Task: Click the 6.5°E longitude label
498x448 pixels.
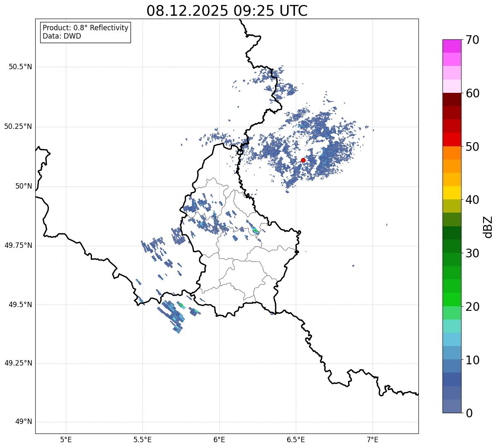Action: (x=296, y=439)
